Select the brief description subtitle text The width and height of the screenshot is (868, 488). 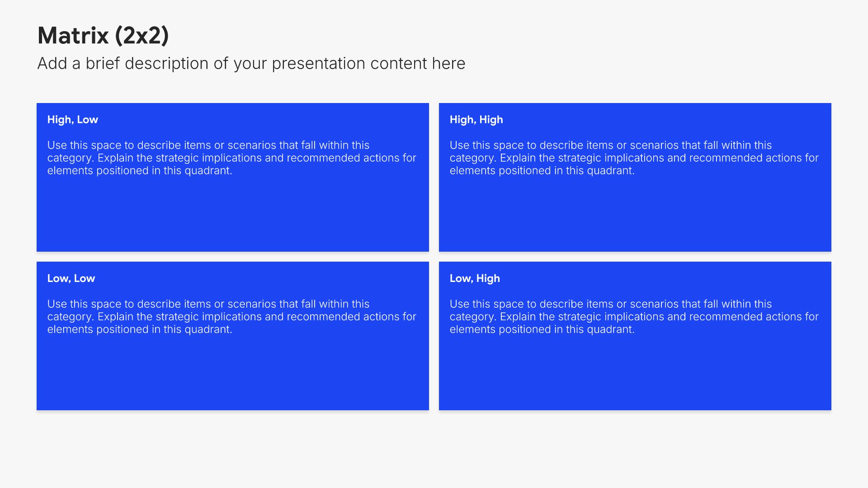(x=251, y=64)
